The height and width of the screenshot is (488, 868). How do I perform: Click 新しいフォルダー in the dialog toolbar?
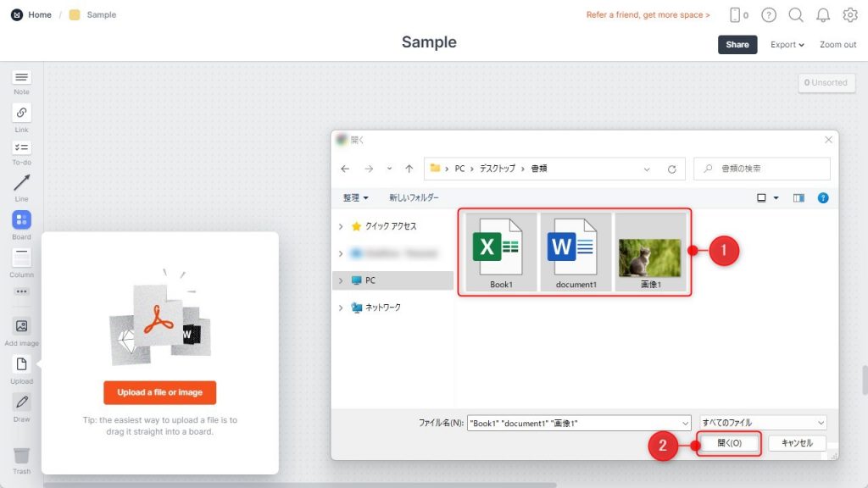pos(414,197)
